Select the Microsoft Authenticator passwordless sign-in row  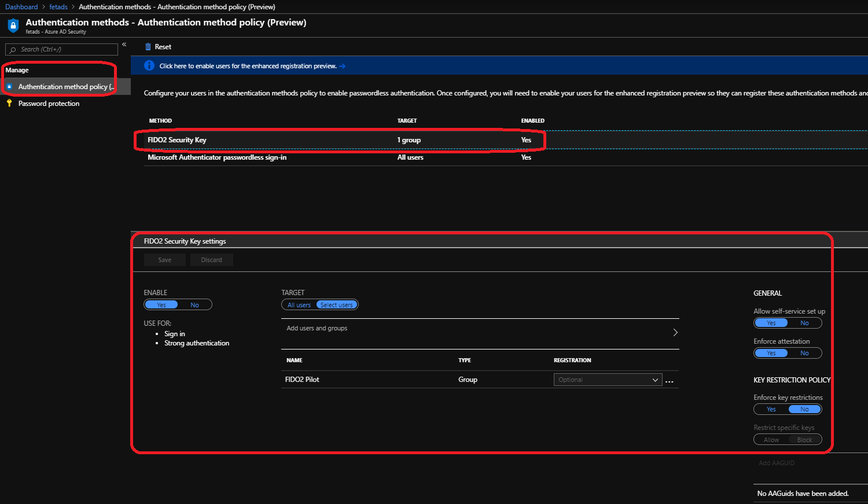pos(217,157)
